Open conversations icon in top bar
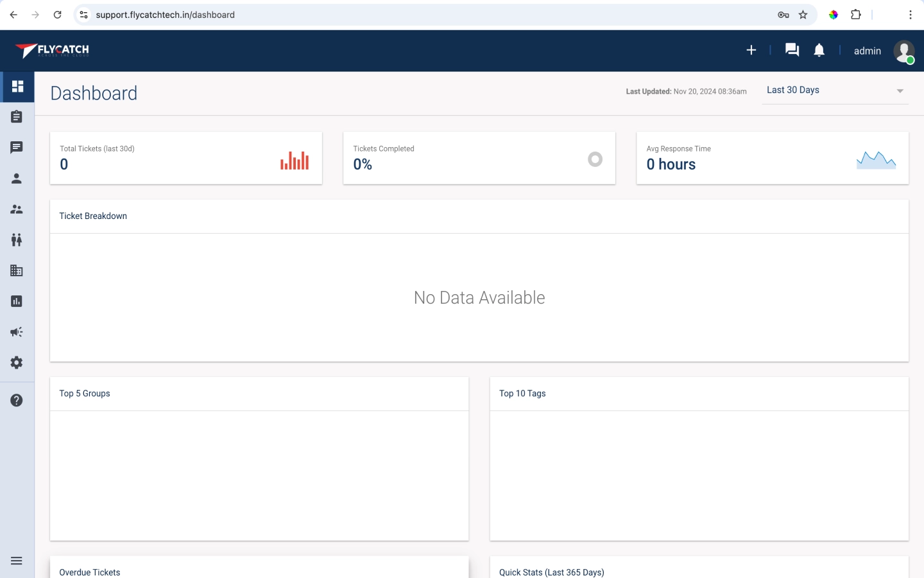 [792, 50]
